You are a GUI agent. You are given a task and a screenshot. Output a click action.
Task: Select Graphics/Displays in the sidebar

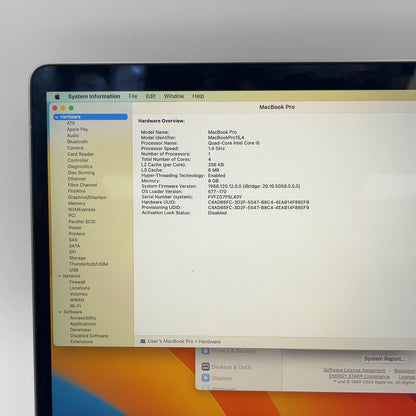pos(87,197)
